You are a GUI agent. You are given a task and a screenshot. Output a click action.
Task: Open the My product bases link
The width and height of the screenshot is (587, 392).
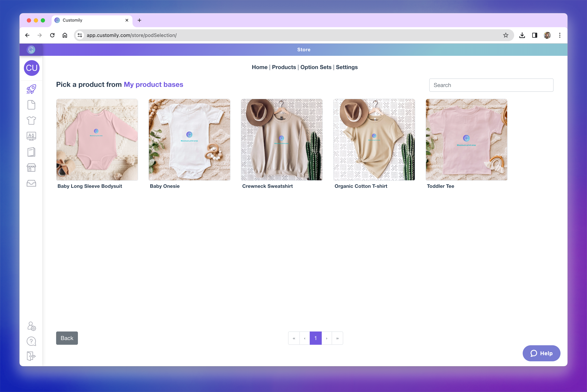153,85
